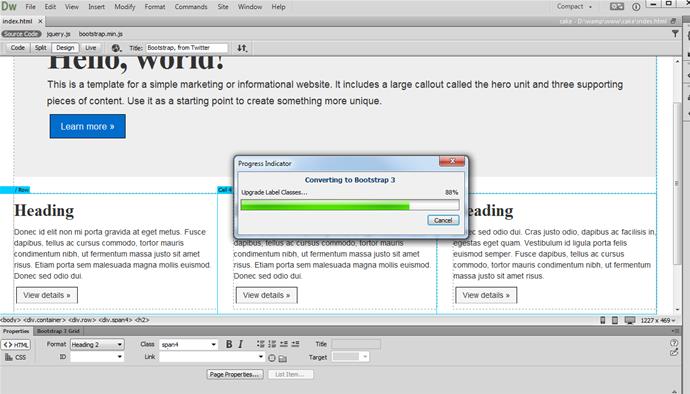690x394 pixels.
Task: Toggle the HTML properties mode
Action: [16, 345]
